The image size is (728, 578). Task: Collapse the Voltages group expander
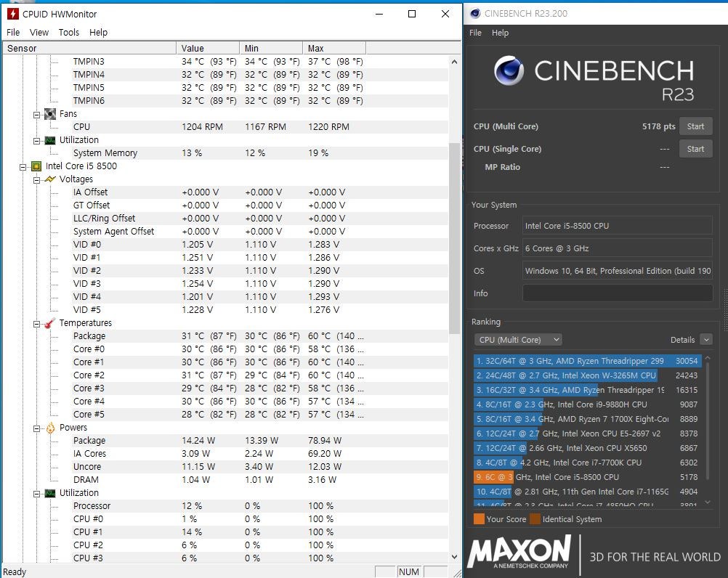[x=36, y=180]
